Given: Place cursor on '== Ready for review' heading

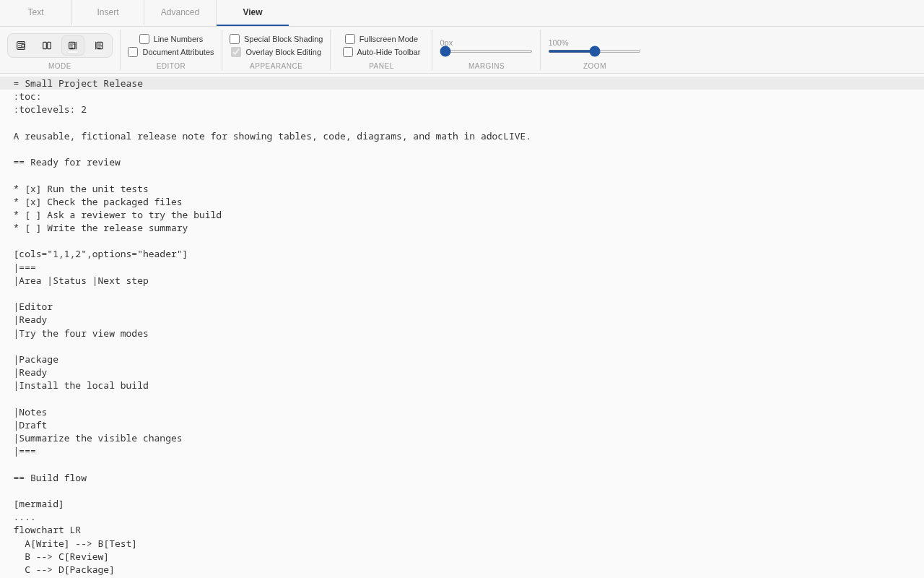Looking at the screenshot, I should point(67,162).
